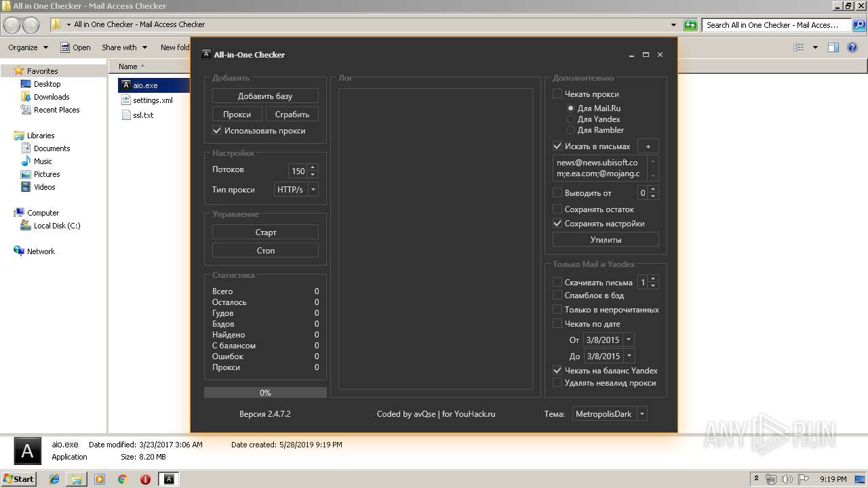Open the Windows Start button
868x488 pixels.
pyautogui.click(x=19, y=479)
